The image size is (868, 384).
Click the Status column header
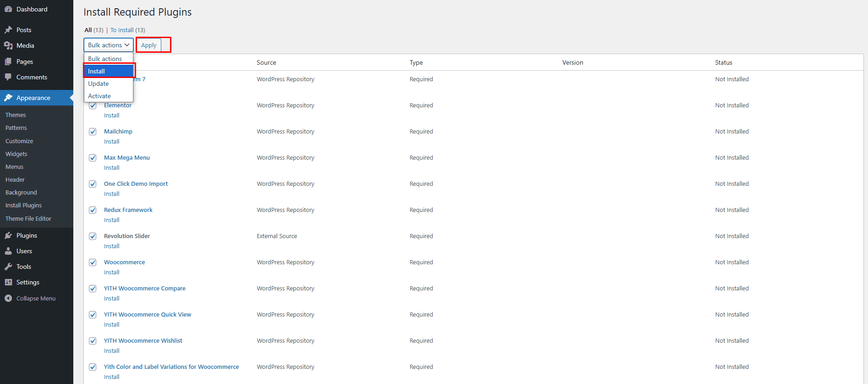coord(724,62)
